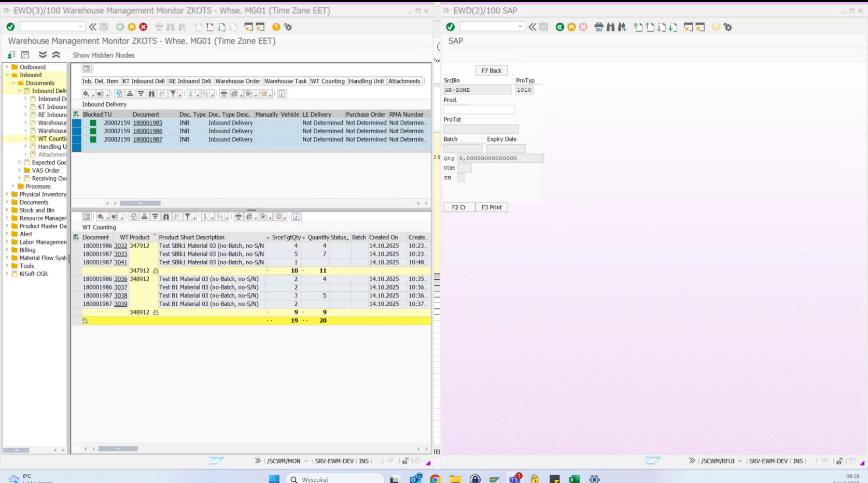
Task: Open the export icon in the WT Counting toolbar
Action: coord(263,217)
